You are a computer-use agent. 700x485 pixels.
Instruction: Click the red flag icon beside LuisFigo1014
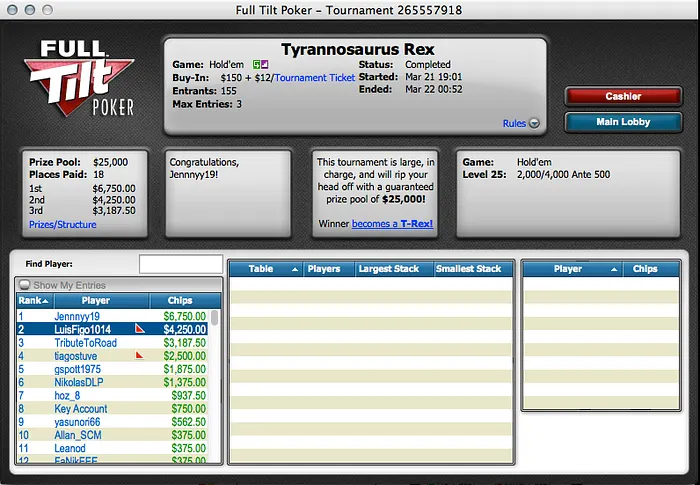tap(140, 329)
